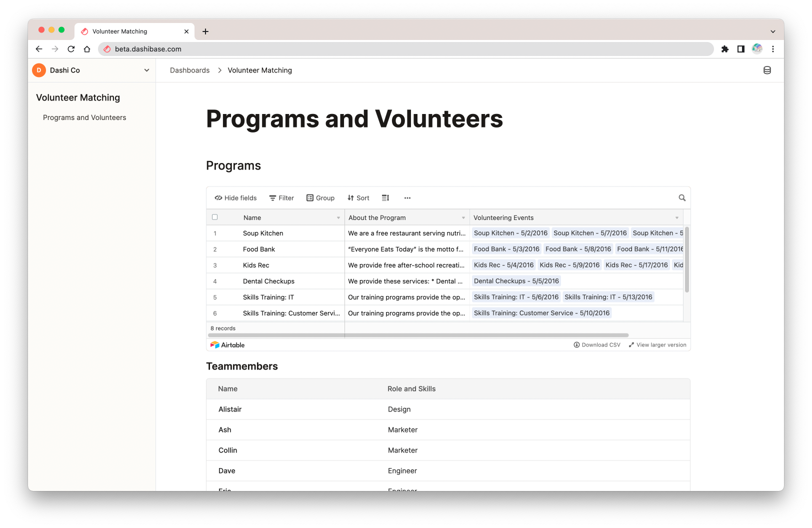Click Soup Kitchen - 5/2/2016 event tag

[510, 233]
